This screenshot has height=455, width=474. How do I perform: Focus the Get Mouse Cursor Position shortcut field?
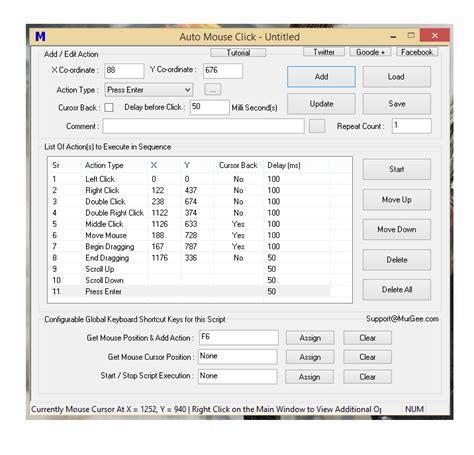click(238, 357)
